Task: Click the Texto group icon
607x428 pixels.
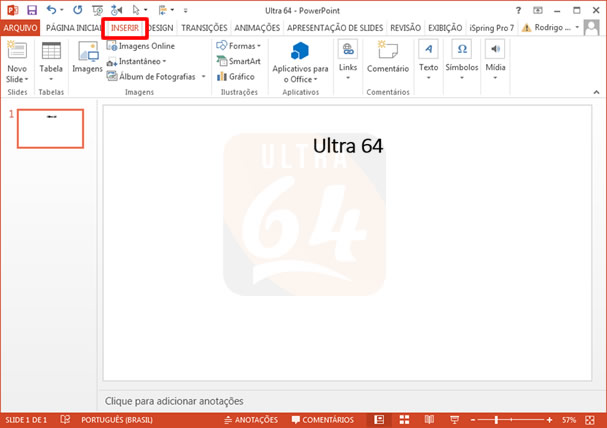Action: pyautogui.click(x=428, y=50)
